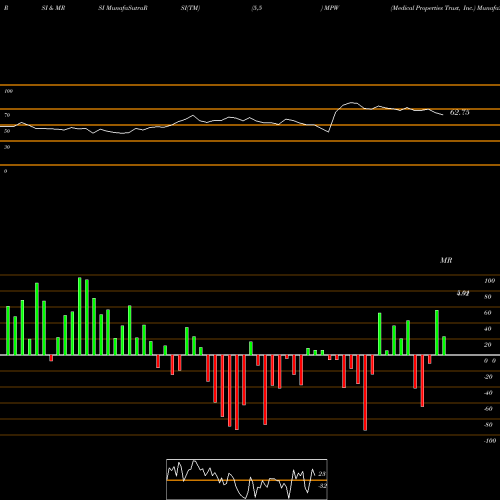Click the 40 label on MR axis
This screenshot has width=500, height=500.
pyautogui.click(x=488, y=329)
